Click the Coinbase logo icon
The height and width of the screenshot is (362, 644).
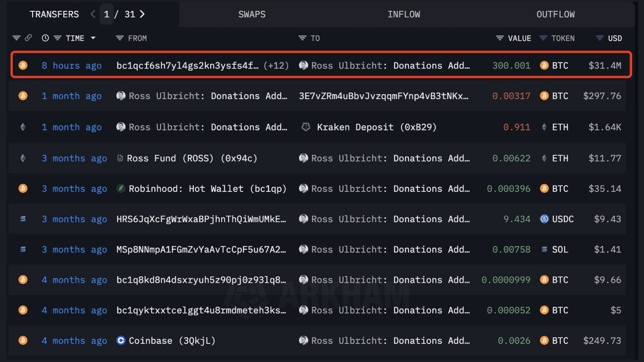pos(121,340)
